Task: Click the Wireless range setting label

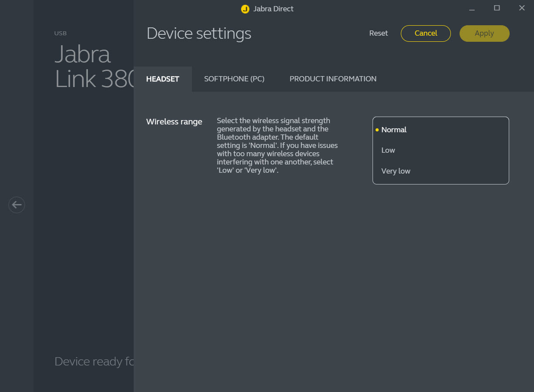Action: (174, 122)
